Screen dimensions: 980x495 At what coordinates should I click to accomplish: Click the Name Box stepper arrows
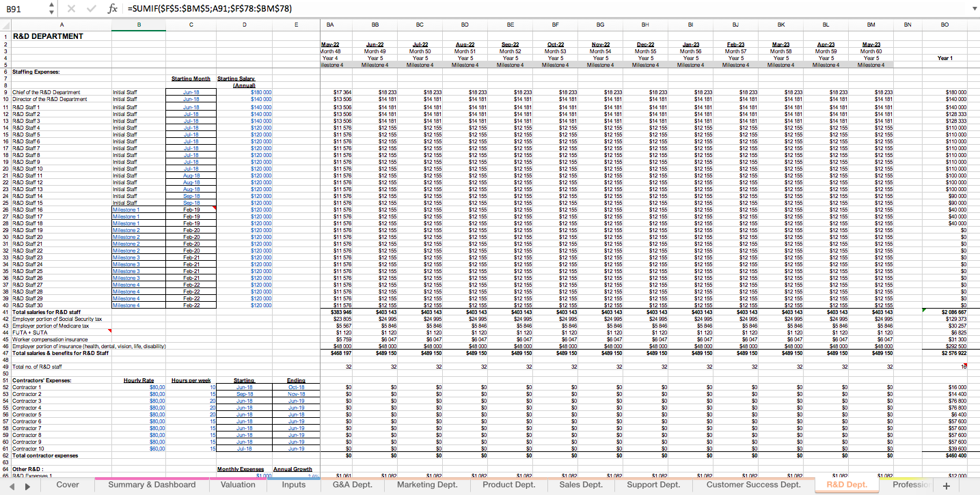pyautogui.click(x=50, y=8)
